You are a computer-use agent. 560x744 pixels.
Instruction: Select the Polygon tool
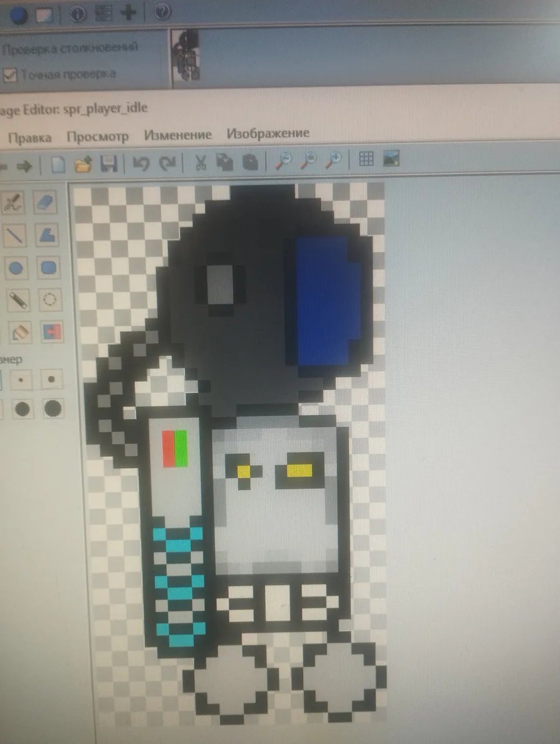[x=47, y=235]
